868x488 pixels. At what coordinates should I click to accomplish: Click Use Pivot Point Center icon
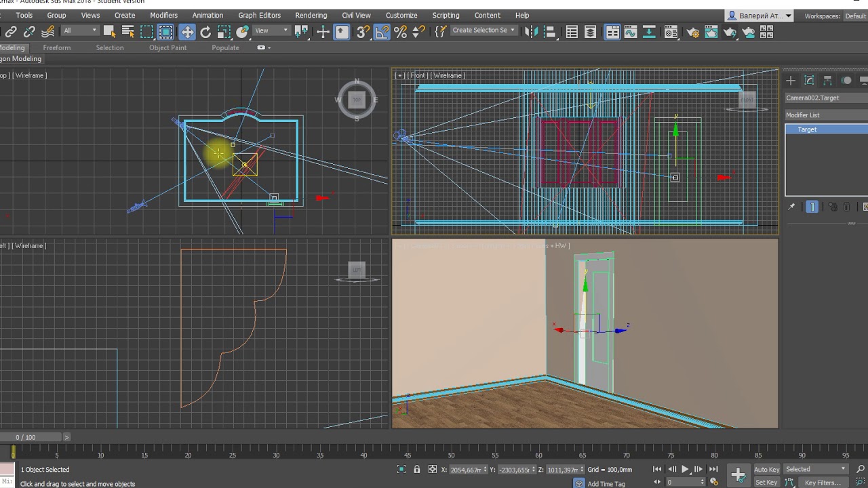tap(301, 32)
